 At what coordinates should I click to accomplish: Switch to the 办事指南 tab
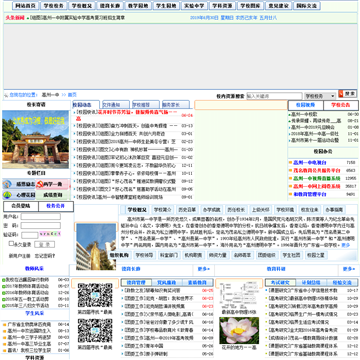click(334, 210)
